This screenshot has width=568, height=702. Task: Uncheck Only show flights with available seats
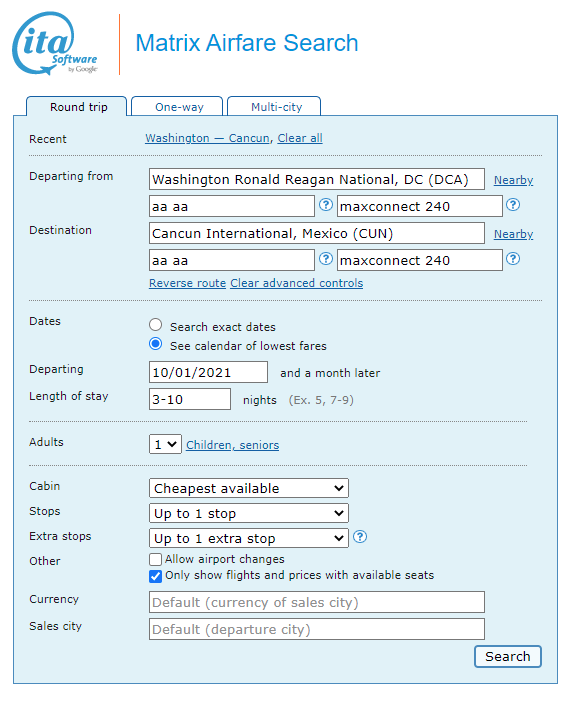point(155,576)
